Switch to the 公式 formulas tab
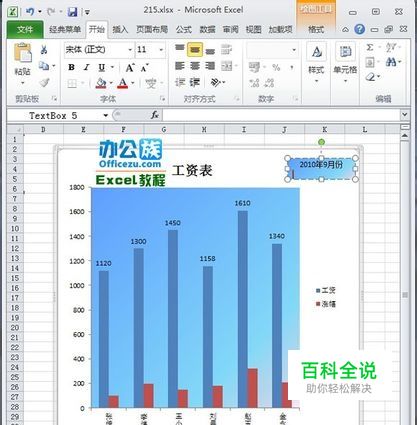This screenshot has width=417, height=425. coord(184,30)
